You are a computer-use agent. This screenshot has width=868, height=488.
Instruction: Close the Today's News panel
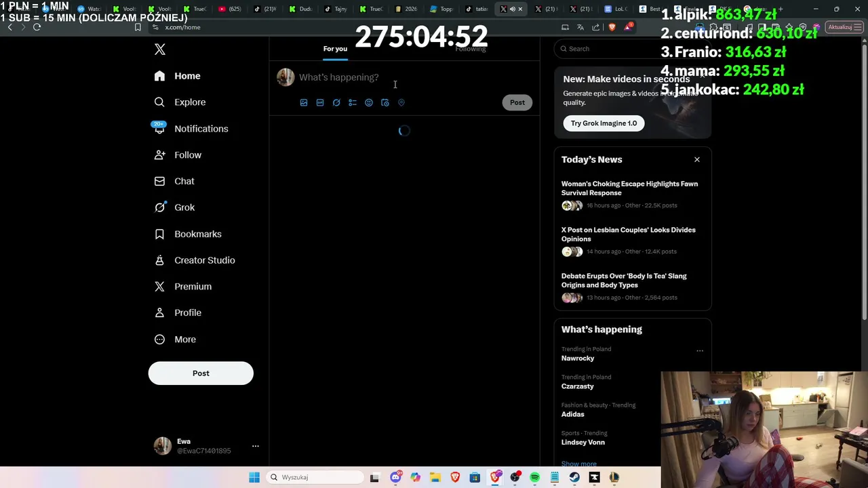696,159
